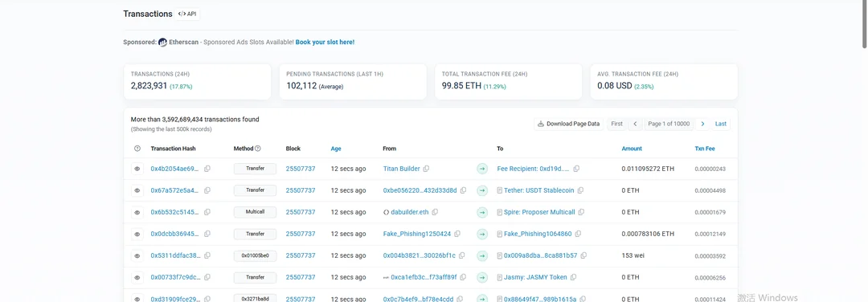Copy hash 0x6b532c5145 to clipboard
The image size is (868, 302).
[207, 212]
